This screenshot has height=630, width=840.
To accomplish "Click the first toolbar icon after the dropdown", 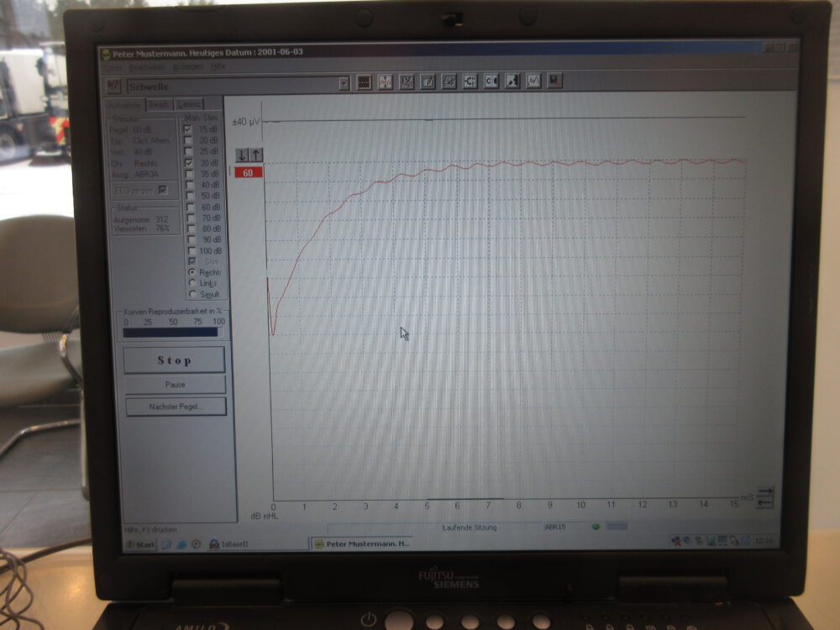I will click(x=364, y=82).
